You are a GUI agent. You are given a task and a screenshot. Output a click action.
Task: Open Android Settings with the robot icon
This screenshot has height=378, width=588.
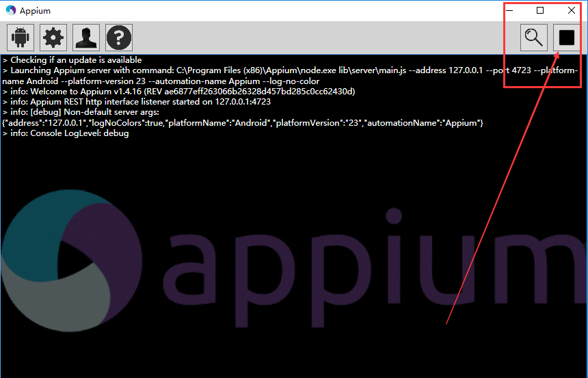[21, 38]
